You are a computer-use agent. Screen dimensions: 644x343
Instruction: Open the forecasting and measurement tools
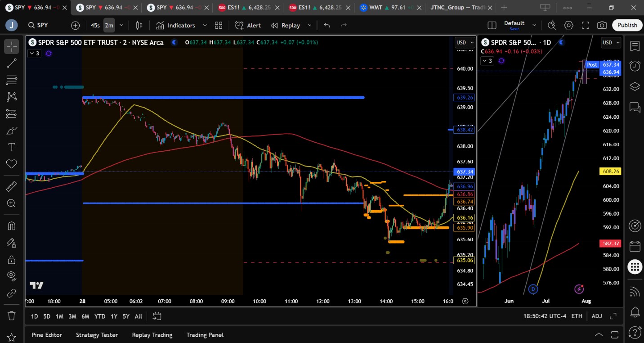[12, 114]
